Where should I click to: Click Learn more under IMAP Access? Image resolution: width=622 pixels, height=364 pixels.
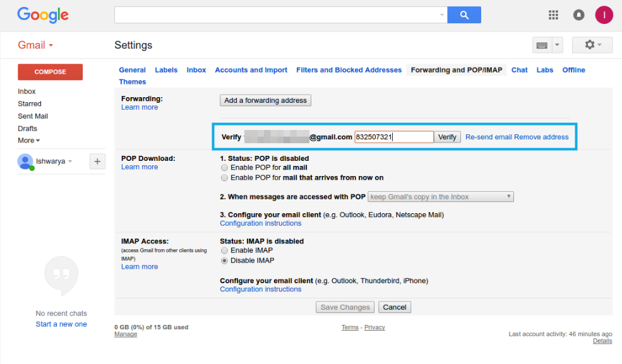coord(140,267)
